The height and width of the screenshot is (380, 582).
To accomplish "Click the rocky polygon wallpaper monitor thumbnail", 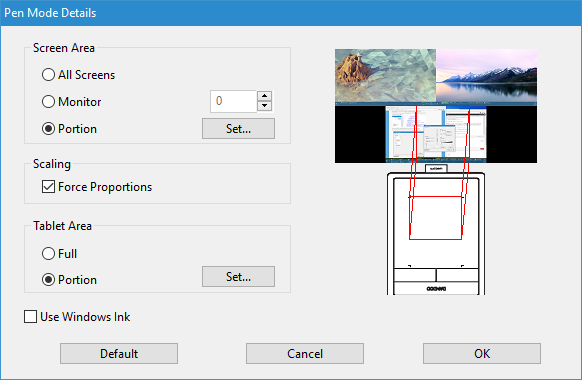I will coord(385,75).
